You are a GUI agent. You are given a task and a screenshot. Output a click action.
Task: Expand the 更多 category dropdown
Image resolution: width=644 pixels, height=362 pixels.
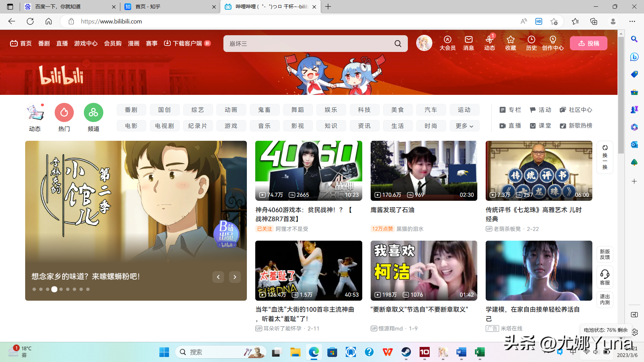[x=464, y=126]
